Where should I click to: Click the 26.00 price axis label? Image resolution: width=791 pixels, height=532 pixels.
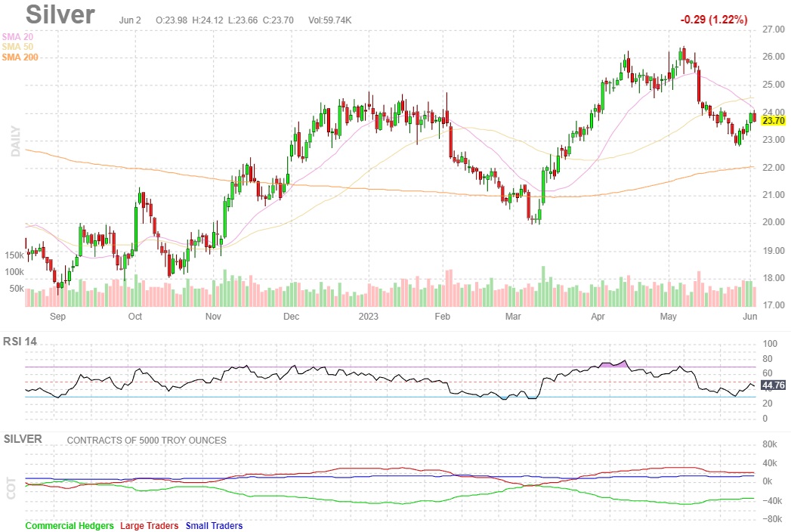click(x=774, y=57)
